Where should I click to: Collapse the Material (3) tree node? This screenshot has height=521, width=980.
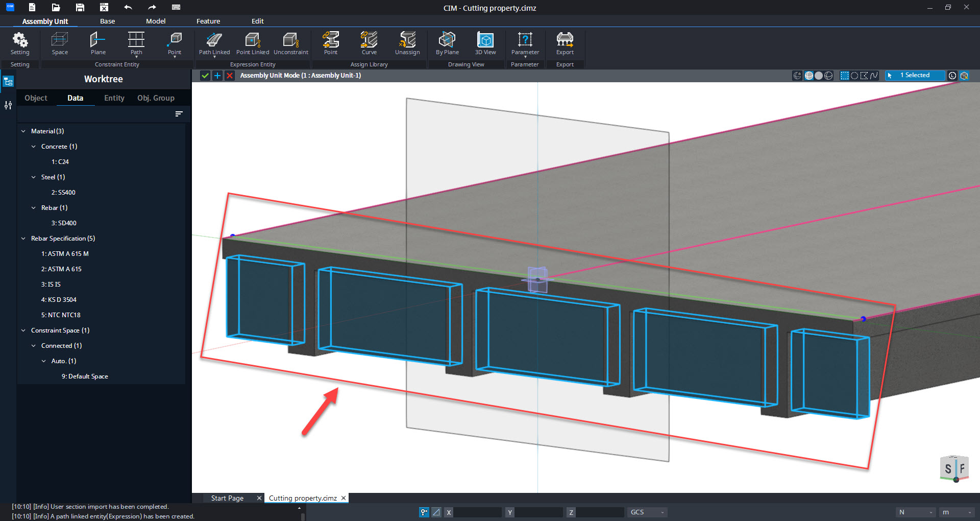click(23, 131)
